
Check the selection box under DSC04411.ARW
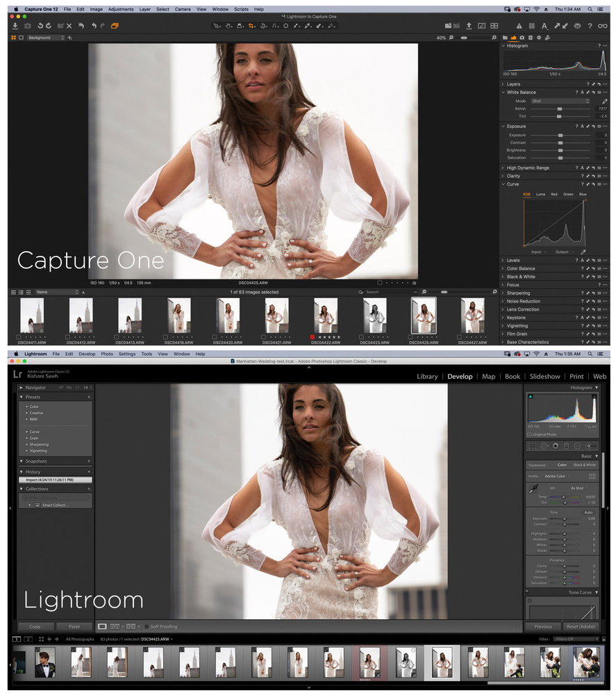tap(19, 337)
